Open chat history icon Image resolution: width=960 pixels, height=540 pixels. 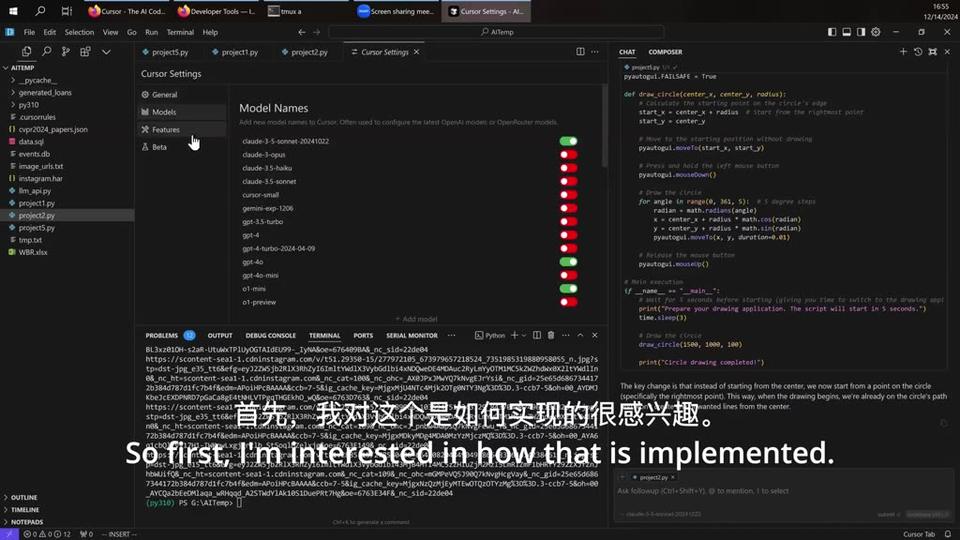pos(918,51)
